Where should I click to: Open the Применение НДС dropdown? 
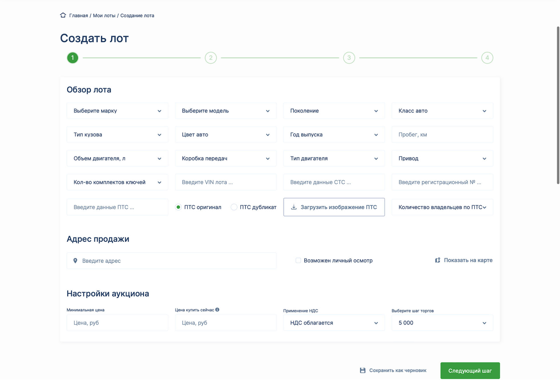pyautogui.click(x=334, y=323)
